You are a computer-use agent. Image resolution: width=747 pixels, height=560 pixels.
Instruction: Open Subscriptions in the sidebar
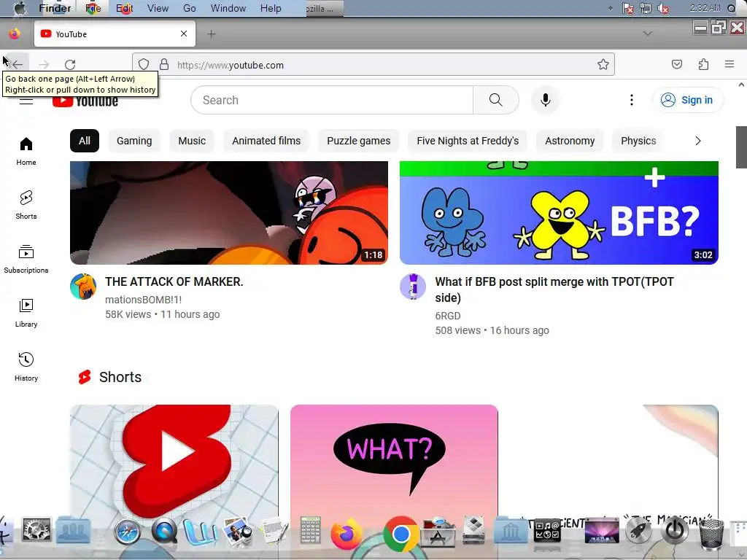(26, 260)
